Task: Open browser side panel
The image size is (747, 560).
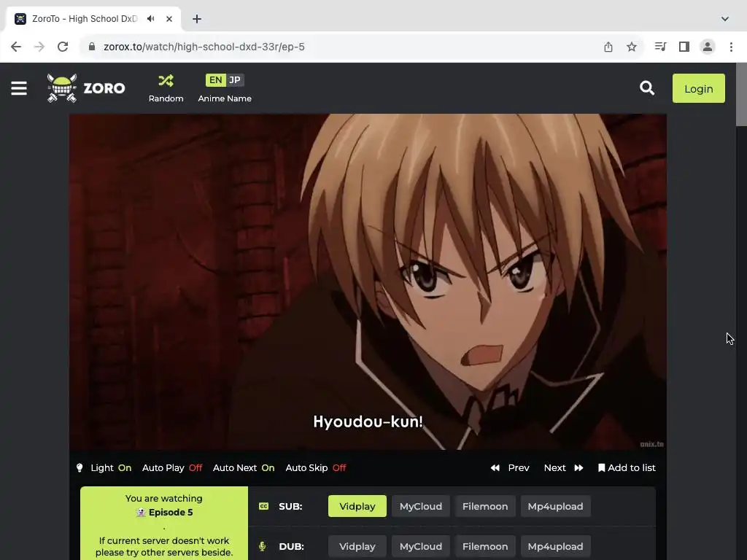Action: [x=684, y=47]
